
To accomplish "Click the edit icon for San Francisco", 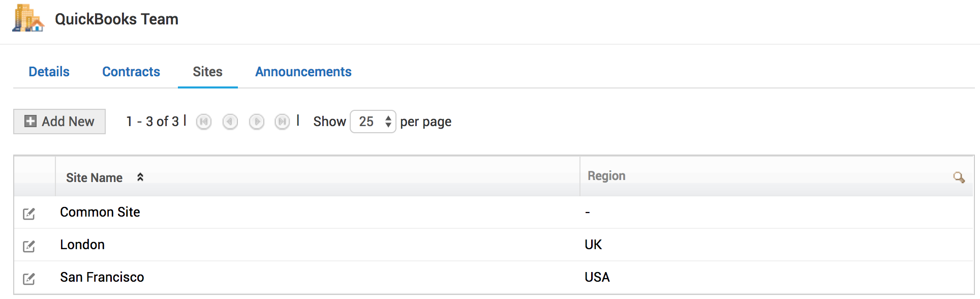I will point(29,279).
